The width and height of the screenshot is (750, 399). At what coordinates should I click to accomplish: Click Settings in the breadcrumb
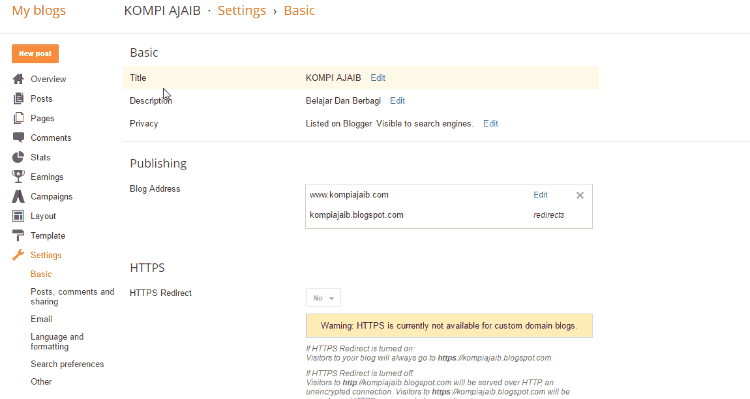(242, 11)
